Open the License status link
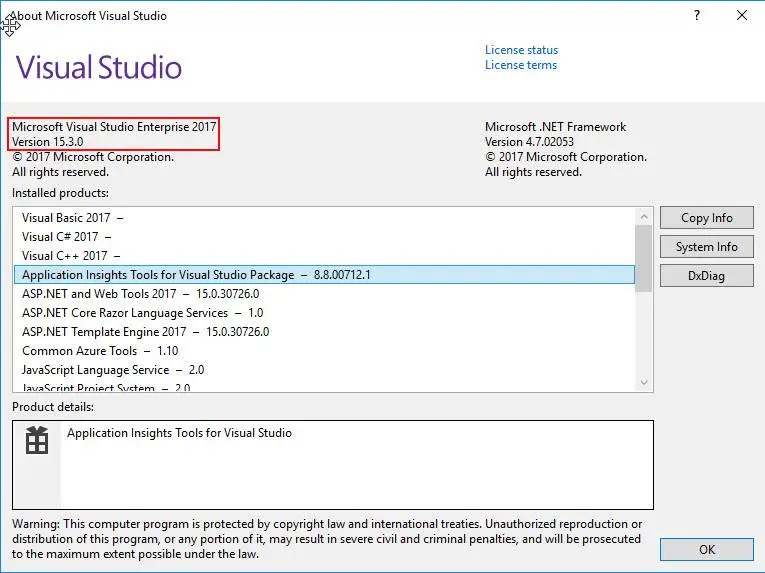Viewport: 765px width, 573px height. (521, 50)
